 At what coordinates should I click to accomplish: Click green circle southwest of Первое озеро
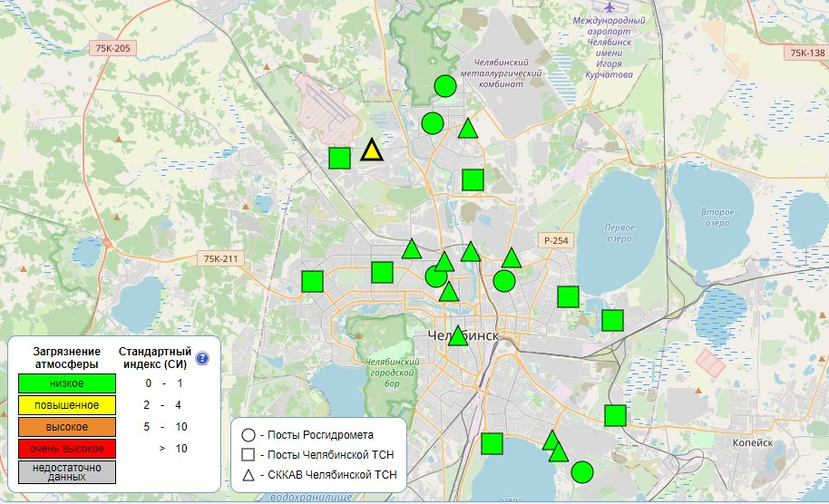point(504,281)
